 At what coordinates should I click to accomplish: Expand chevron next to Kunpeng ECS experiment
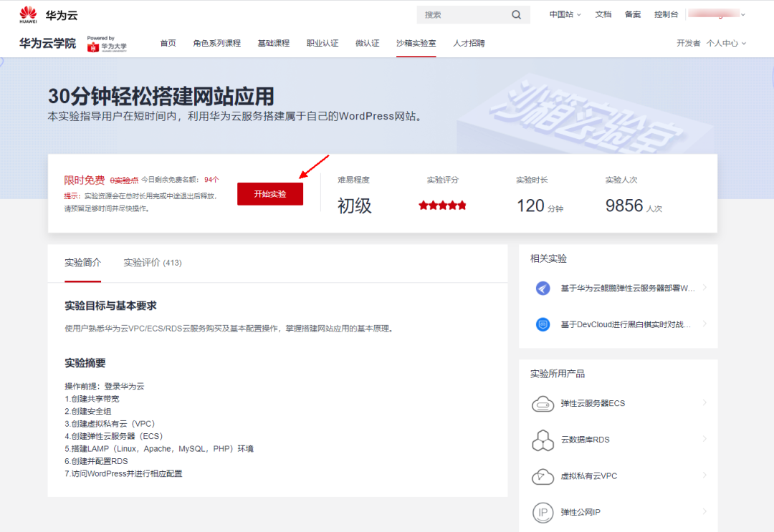point(704,287)
